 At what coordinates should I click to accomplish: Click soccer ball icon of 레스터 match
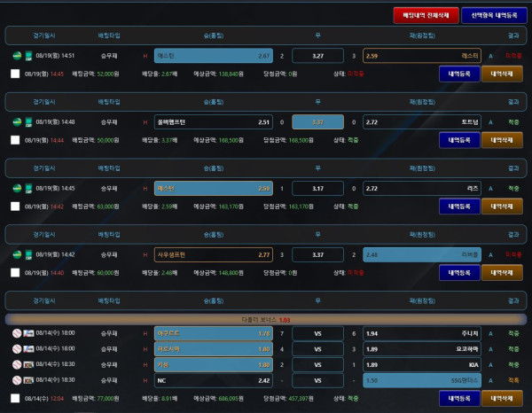pyautogui.click(x=17, y=55)
